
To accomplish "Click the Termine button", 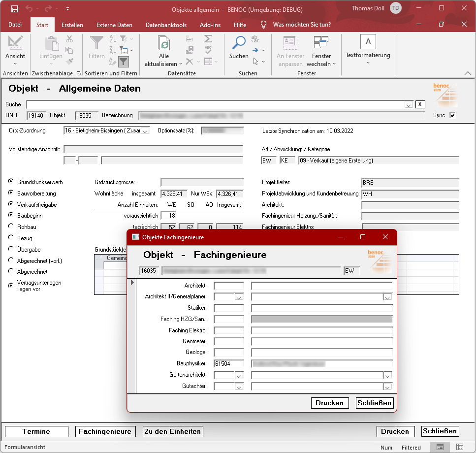I will click(x=36, y=431).
